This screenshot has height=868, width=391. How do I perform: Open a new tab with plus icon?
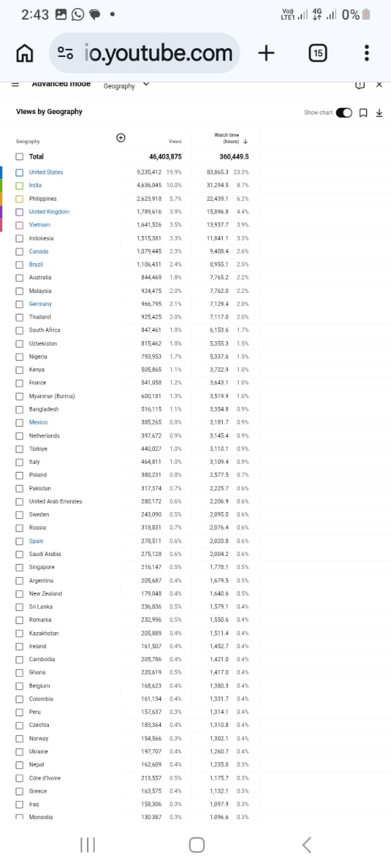pos(267,53)
